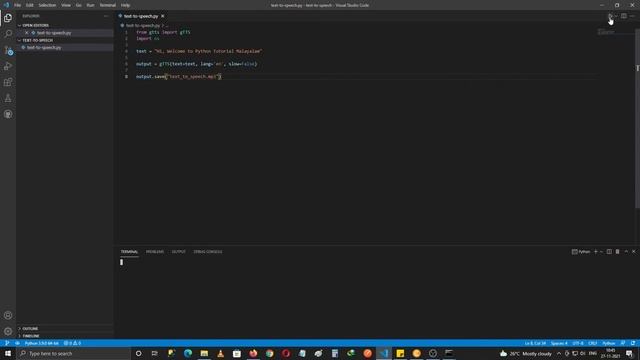This screenshot has height=360, width=640.
Task: Open the Run menu
Action: [90, 5]
